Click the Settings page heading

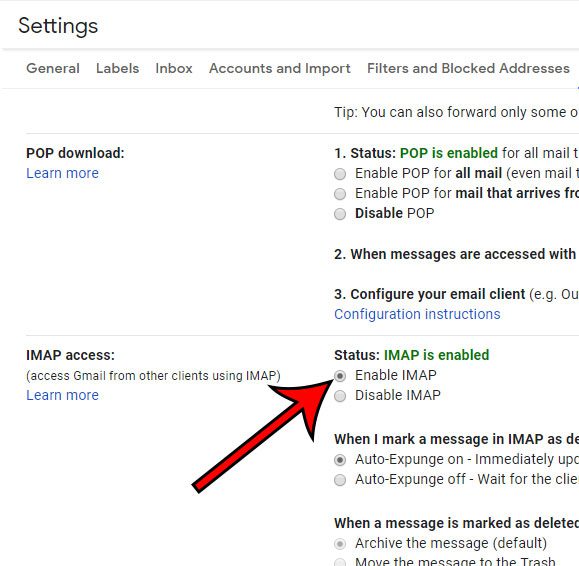tap(58, 26)
